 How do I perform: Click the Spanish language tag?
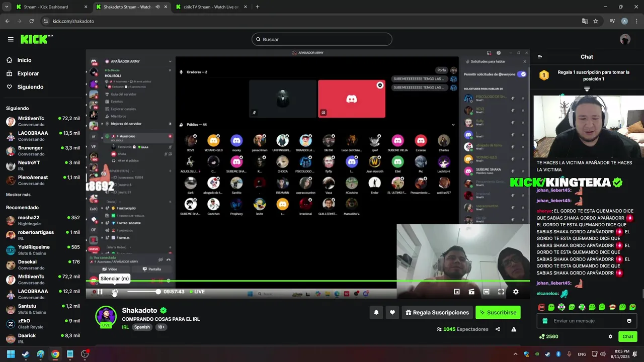142,327
